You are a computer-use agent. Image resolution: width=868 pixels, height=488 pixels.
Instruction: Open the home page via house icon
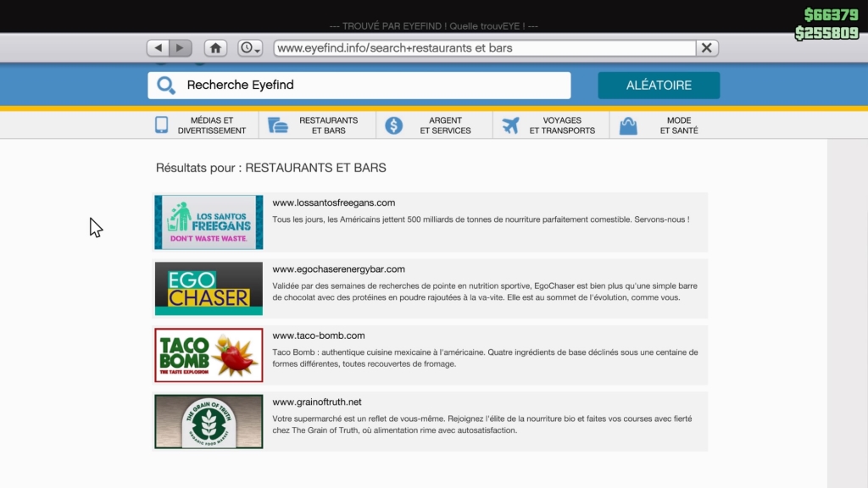point(216,48)
